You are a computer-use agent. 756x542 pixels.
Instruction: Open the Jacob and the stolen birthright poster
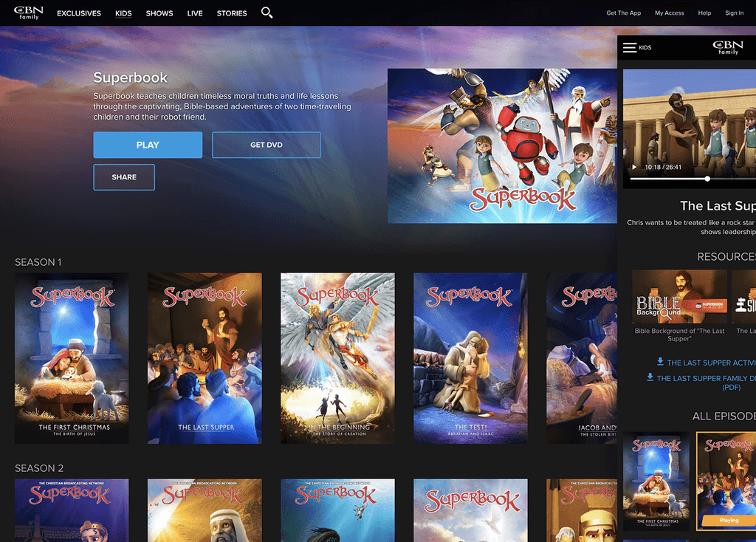pyautogui.click(x=582, y=358)
